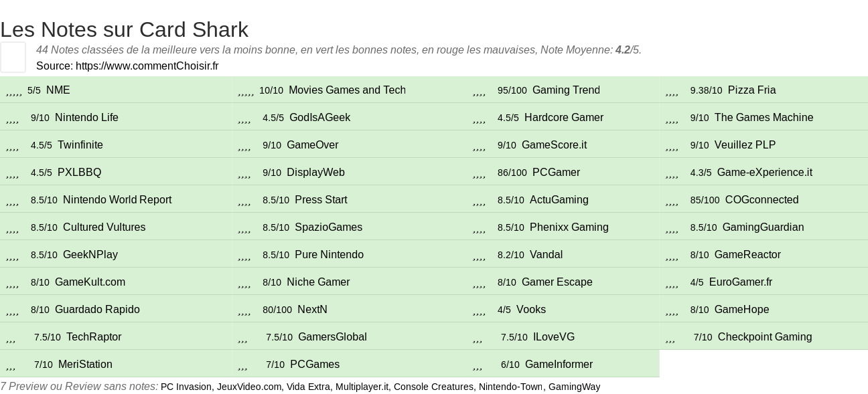Click Veuillez PLP entry
868x394 pixels.
click(764, 144)
